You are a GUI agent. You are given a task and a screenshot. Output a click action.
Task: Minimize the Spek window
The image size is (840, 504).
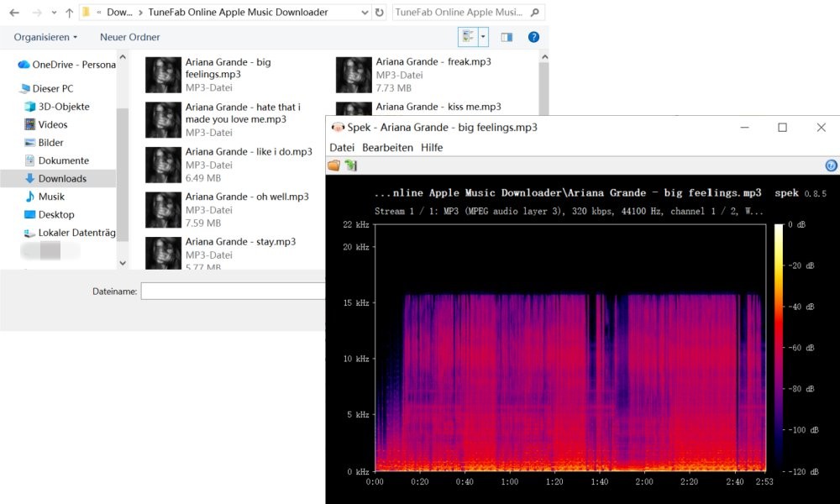point(744,128)
